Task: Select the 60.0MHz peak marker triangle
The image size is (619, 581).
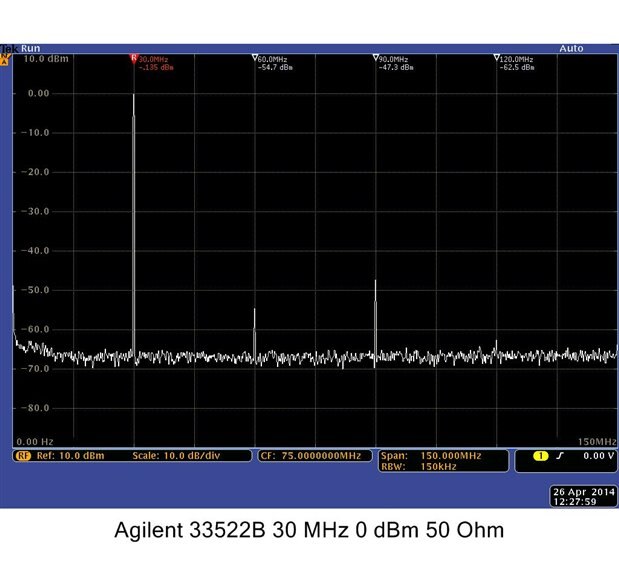Action: click(255, 58)
